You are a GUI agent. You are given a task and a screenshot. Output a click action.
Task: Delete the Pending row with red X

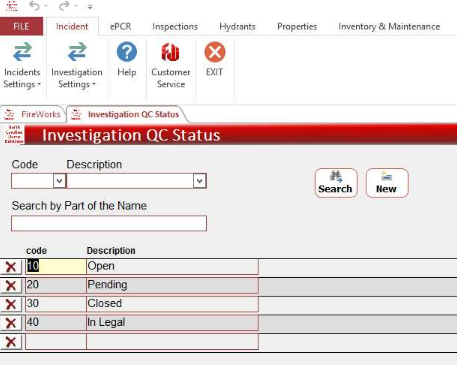pos(11,285)
